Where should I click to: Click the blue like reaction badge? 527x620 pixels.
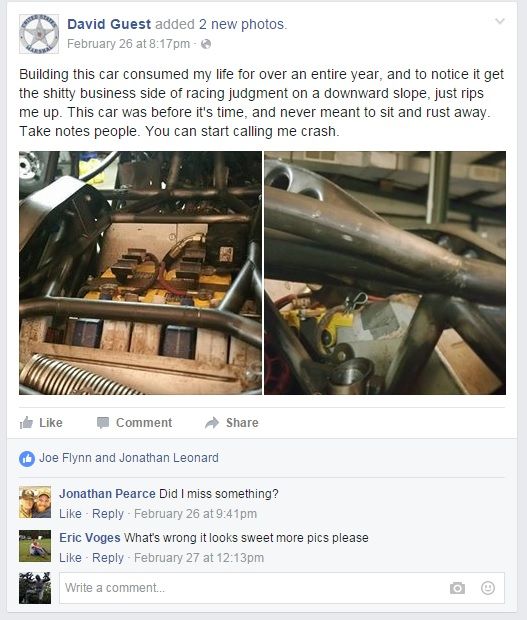click(x=27, y=459)
